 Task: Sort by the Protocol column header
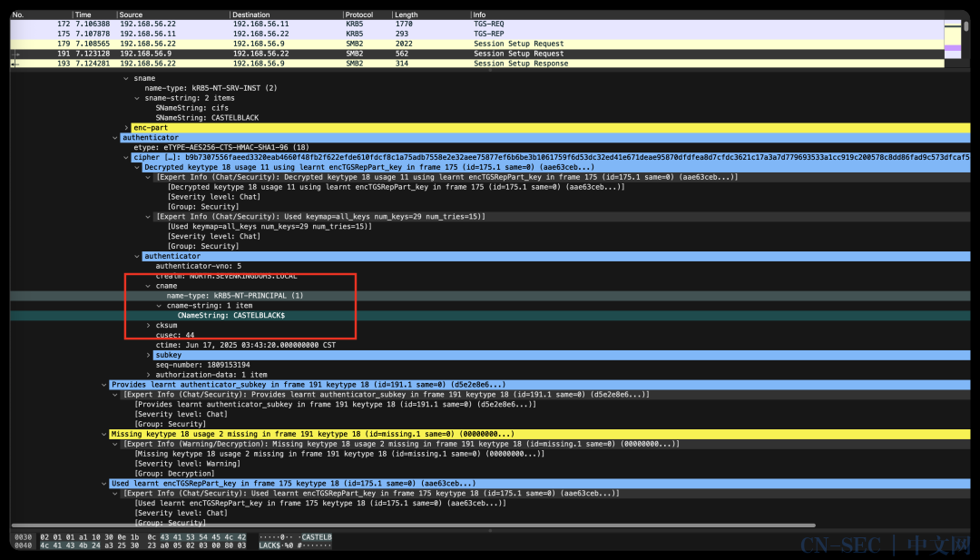pos(367,15)
